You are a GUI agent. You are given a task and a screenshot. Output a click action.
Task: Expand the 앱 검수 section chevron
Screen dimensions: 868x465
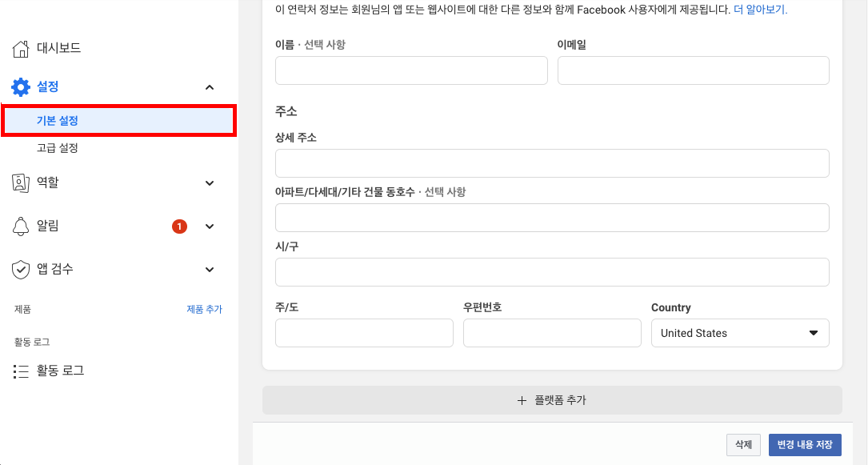(x=210, y=270)
